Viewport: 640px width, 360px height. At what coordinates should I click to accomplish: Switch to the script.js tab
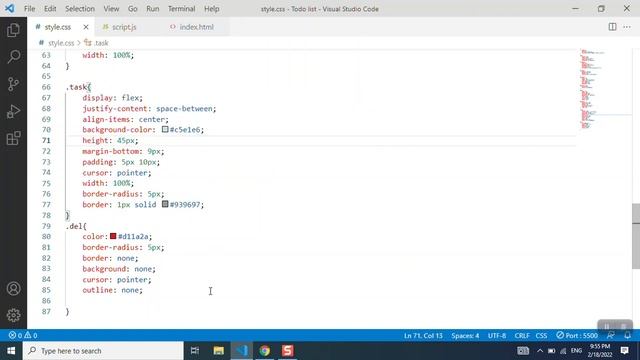124,27
